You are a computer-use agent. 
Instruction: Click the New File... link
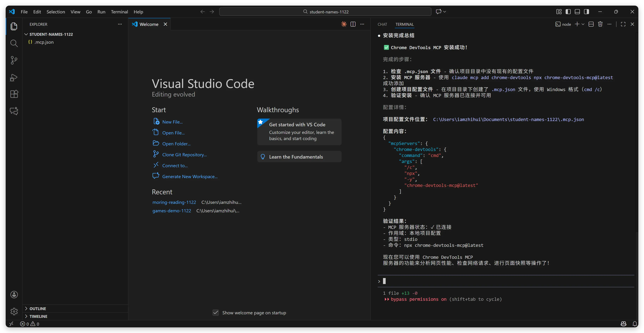(172, 122)
